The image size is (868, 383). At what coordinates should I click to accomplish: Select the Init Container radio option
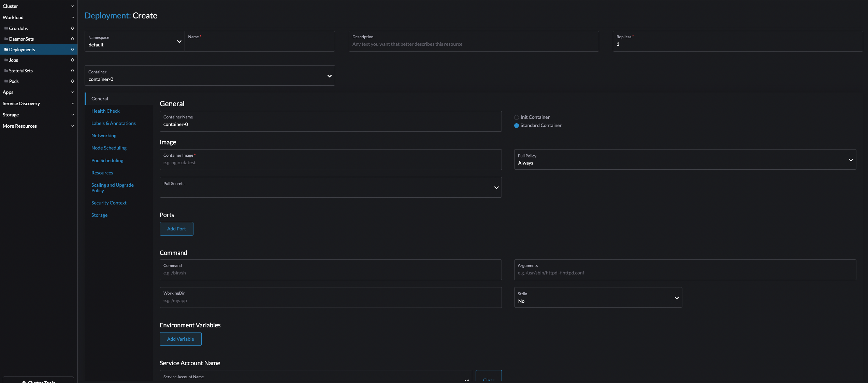517,117
